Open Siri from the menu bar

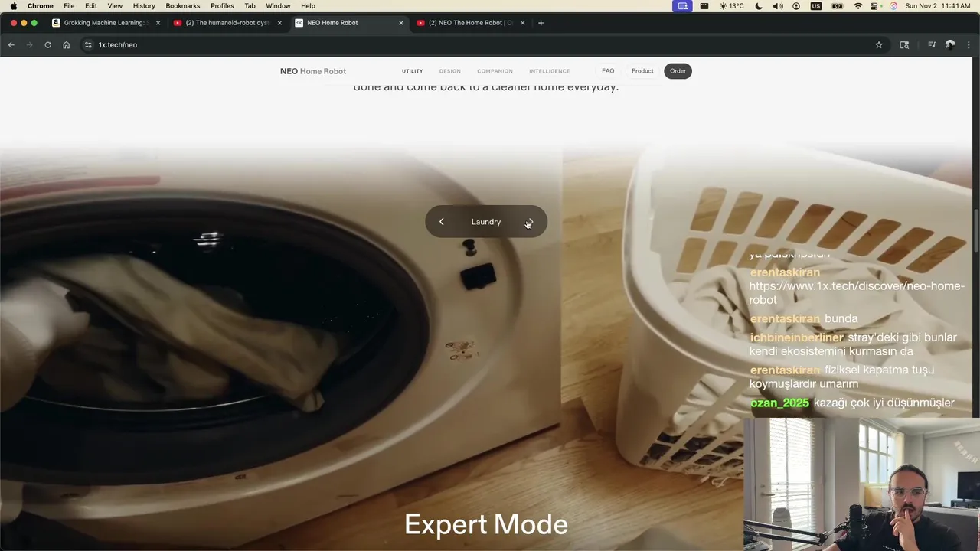(893, 5)
